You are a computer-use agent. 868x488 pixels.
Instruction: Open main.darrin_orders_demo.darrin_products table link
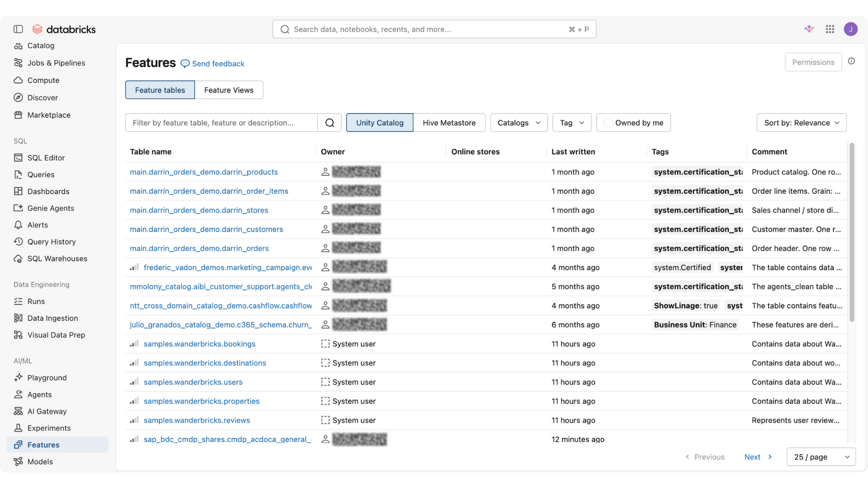click(x=203, y=172)
